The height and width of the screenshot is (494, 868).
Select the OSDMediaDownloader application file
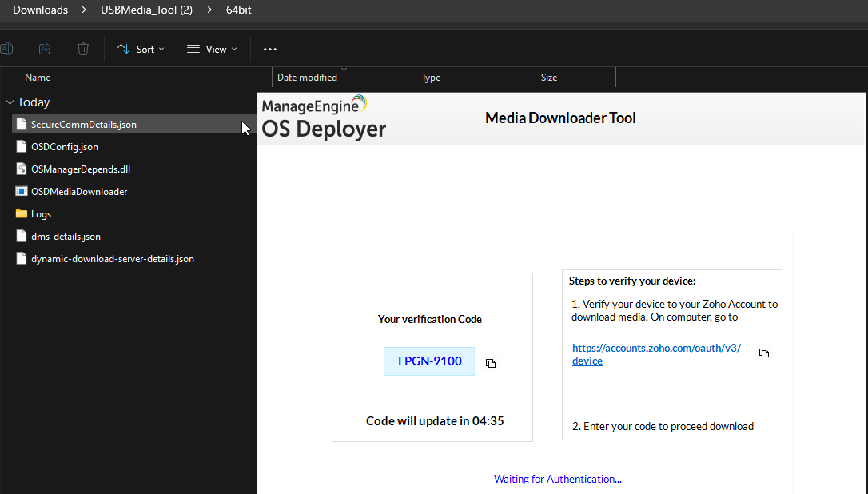point(78,192)
